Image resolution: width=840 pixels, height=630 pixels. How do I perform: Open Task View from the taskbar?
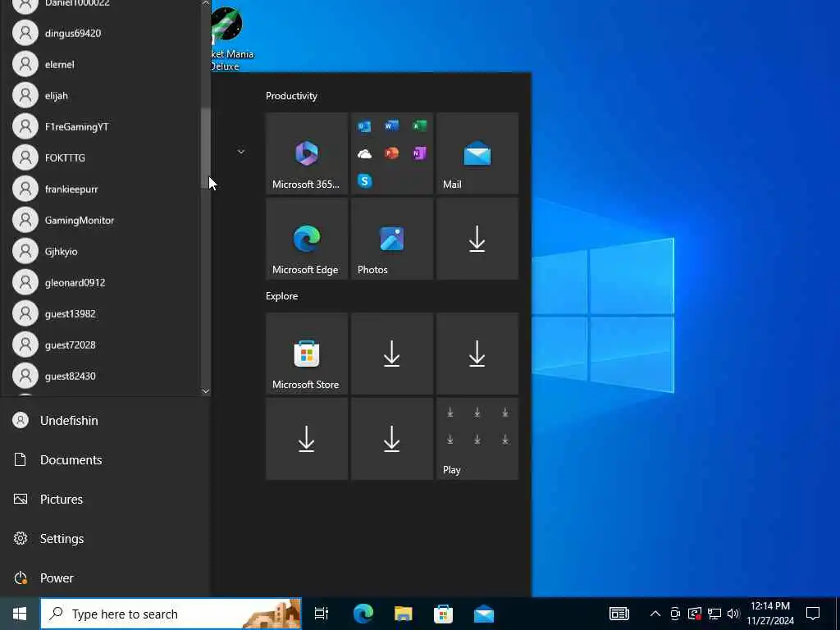[x=322, y=614]
